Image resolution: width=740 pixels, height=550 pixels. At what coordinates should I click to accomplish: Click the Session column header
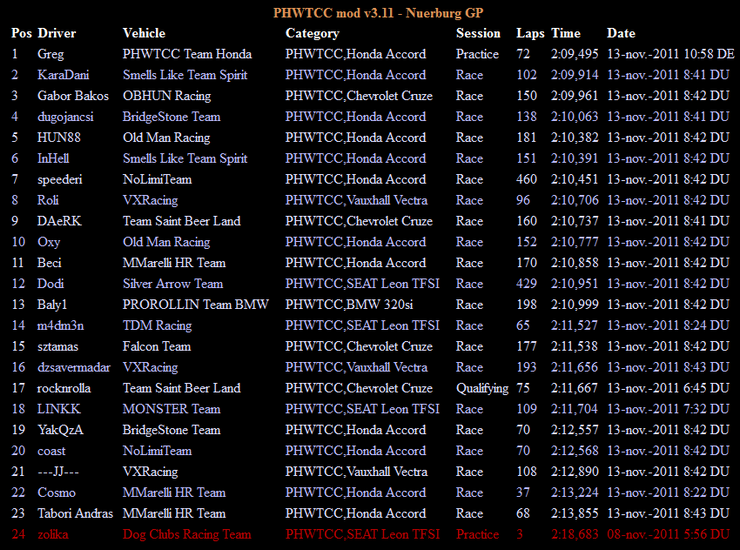pyautogui.click(x=478, y=33)
